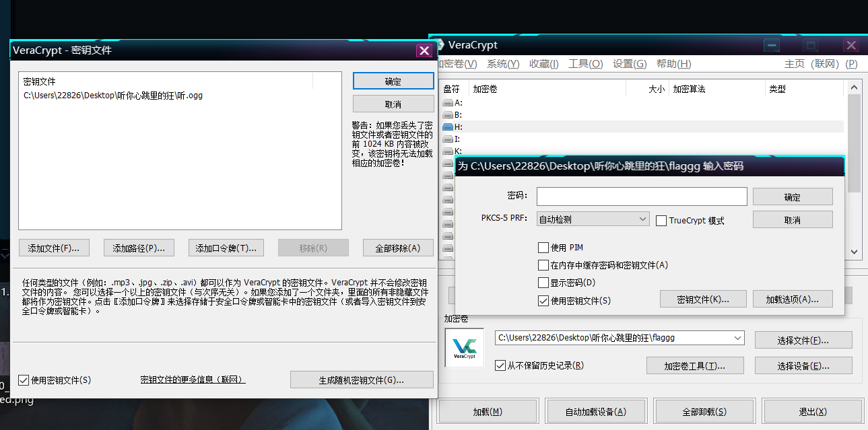Click the VeraCrypt title bar app icon
Screen dimensions: 868x430
(440, 45)
